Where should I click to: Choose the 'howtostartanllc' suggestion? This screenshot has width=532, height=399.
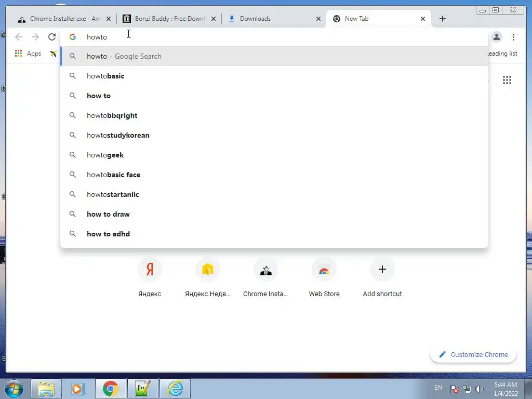(x=274, y=194)
